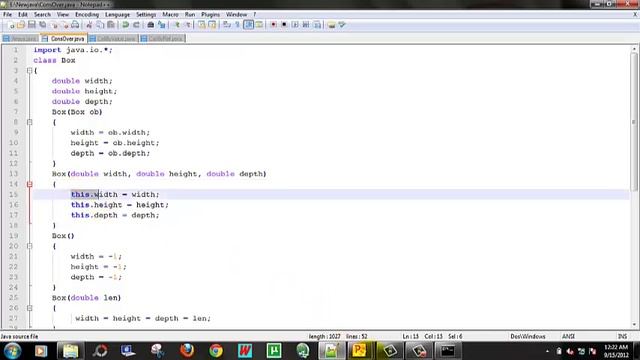640x360 pixels.
Task: Enable synchronized horizontal scrolling icon
Action: (x=212, y=25)
